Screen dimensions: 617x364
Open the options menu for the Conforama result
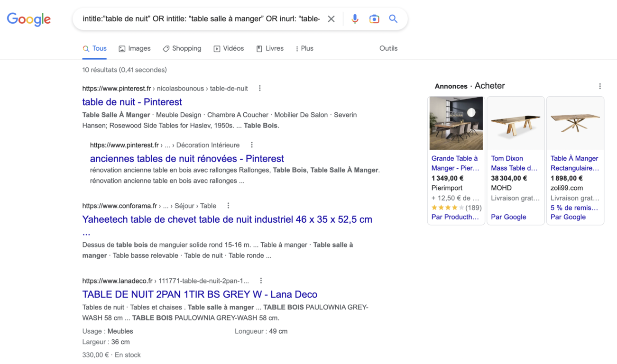click(x=228, y=205)
